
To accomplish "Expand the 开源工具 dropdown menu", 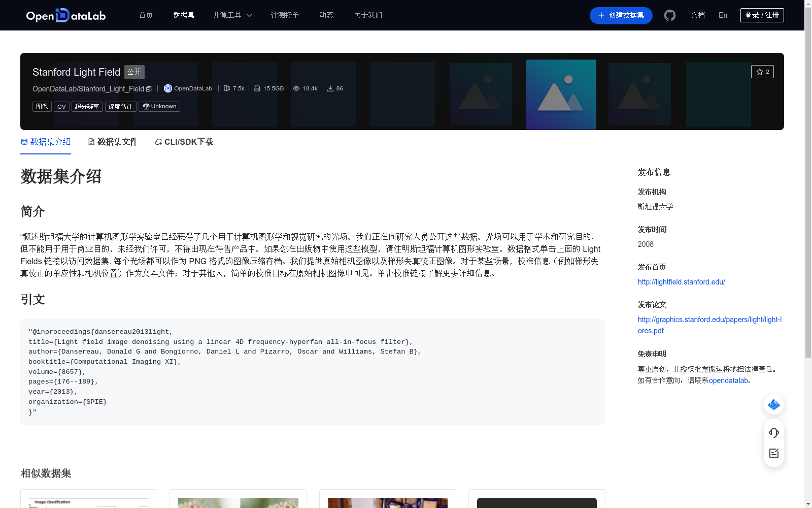I will [232, 15].
